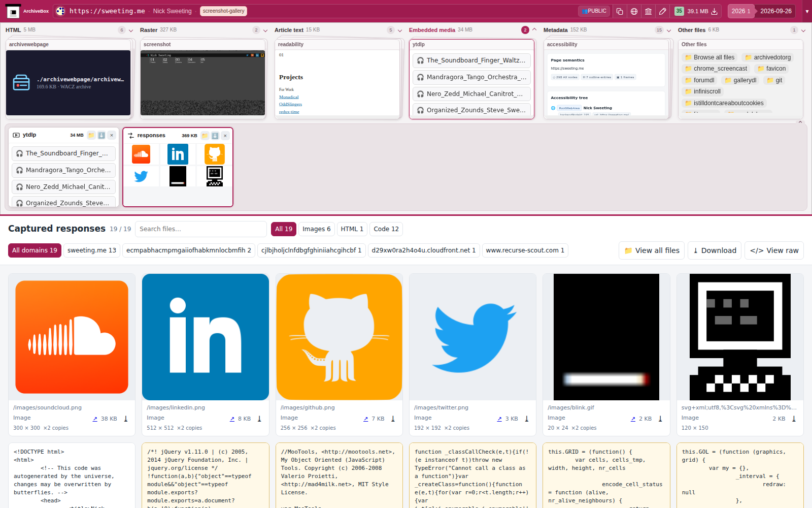Open the ytdlp panel folder icon

tap(91, 135)
